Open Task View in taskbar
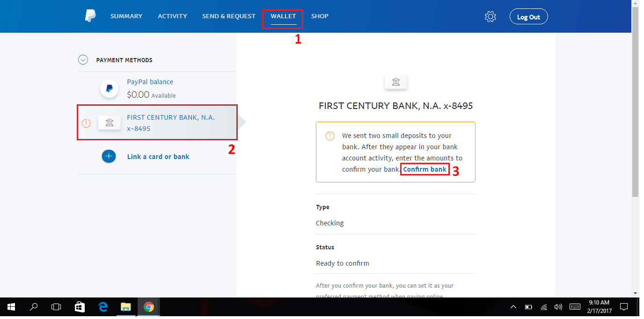This screenshot has height=319, width=644. pyautogui.click(x=56, y=307)
